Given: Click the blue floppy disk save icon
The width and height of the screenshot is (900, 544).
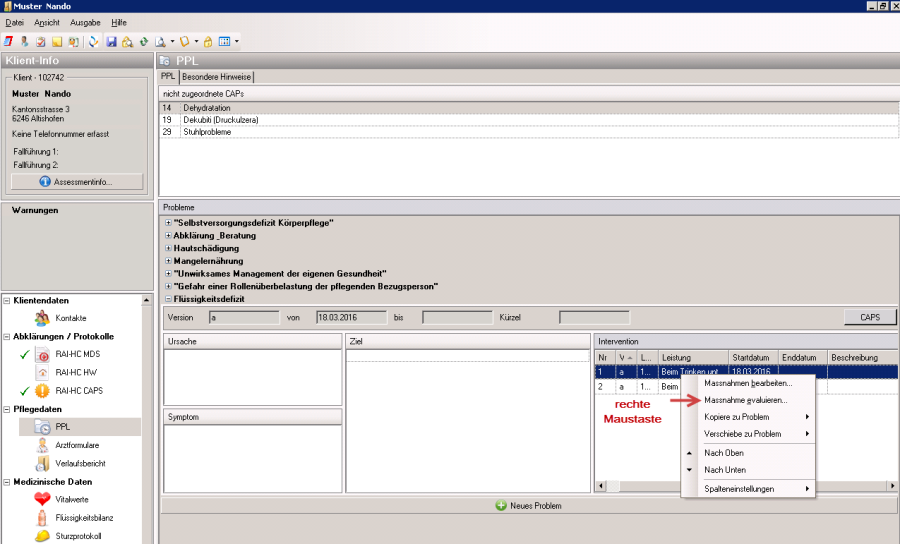Looking at the screenshot, I should coord(111,42).
